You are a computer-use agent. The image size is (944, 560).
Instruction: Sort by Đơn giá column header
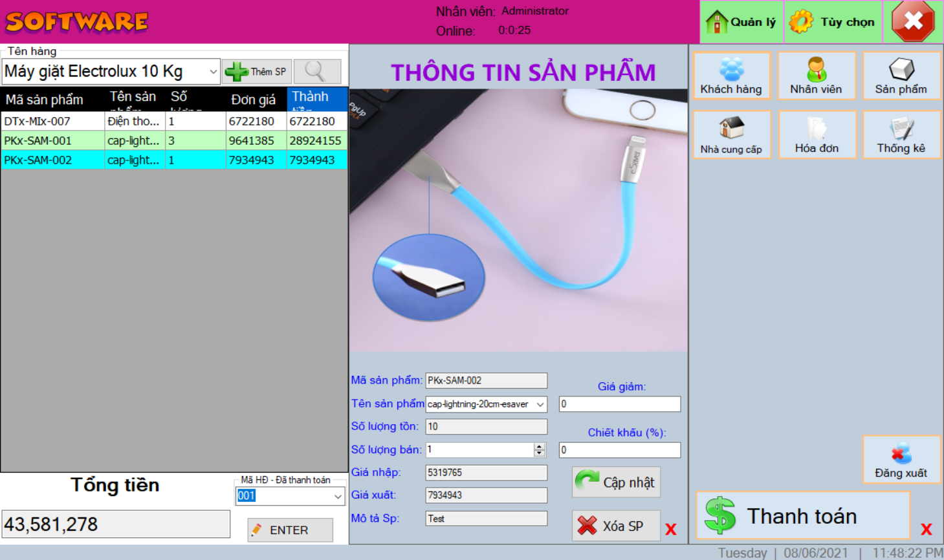coord(256,100)
